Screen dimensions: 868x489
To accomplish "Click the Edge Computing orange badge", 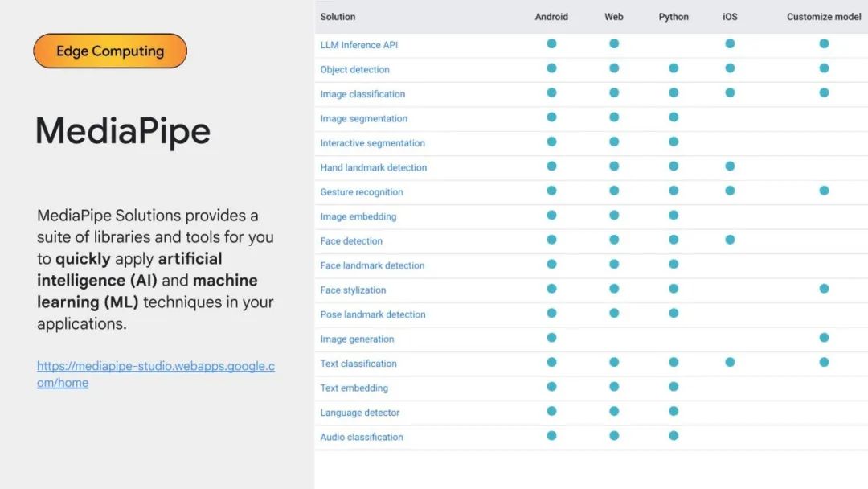I will click(110, 51).
